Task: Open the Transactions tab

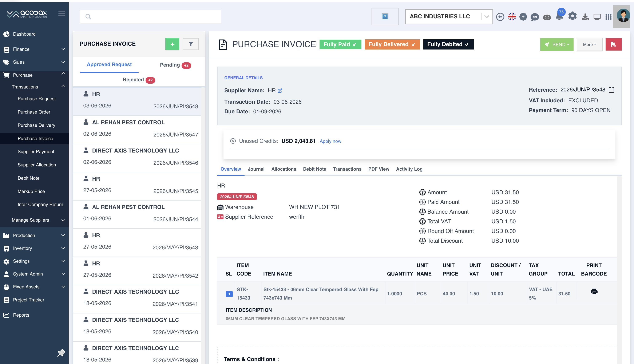Action: pos(347,169)
